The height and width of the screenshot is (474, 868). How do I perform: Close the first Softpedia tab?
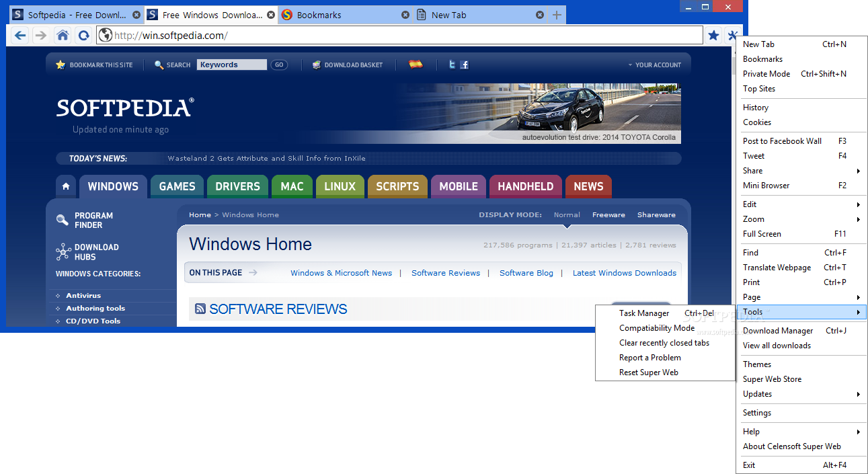[x=136, y=15]
